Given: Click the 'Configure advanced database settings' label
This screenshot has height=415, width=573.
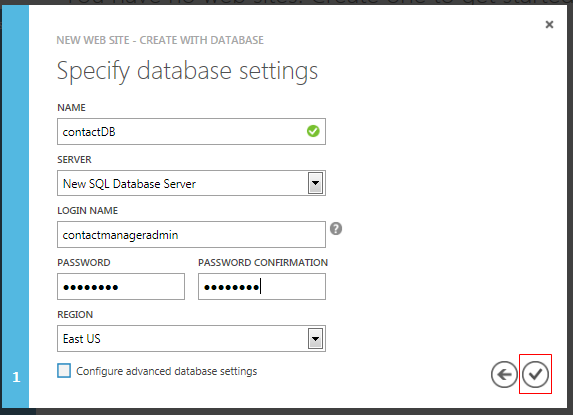Looking at the screenshot, I should coord(166,371).
